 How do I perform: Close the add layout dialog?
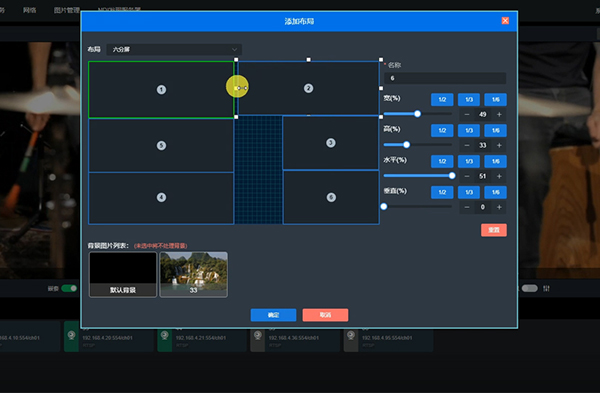pos(505,21)
